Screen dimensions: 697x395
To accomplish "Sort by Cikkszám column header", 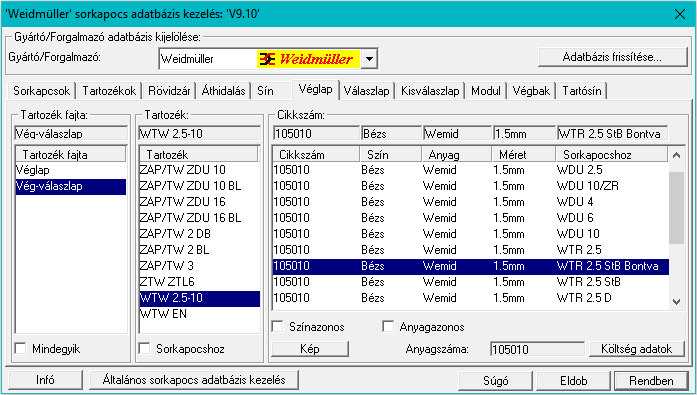I will pos(316,155).
